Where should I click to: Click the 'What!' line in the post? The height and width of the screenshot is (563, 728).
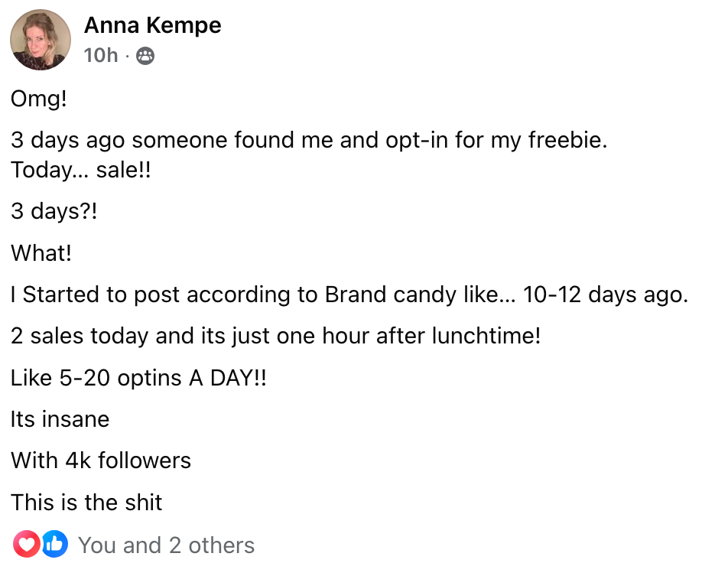[x=41, y=252]
